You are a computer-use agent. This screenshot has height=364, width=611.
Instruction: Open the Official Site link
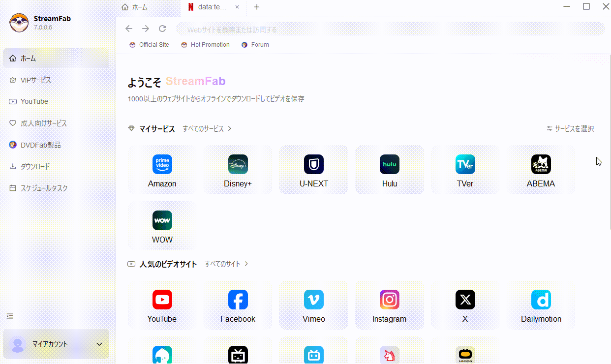click(149, 44)
